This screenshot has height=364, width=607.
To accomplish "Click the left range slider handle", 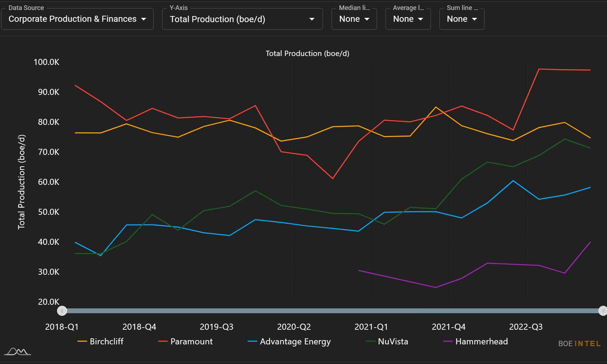I will tap(62, 311).
